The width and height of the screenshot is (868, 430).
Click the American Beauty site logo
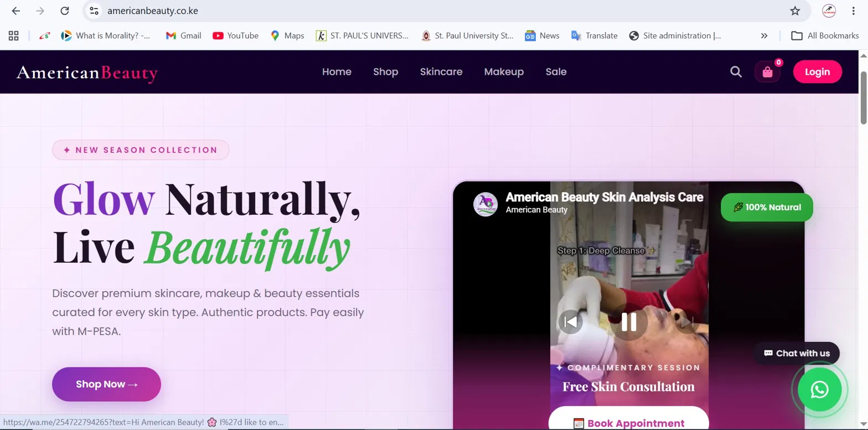[87, 72]
